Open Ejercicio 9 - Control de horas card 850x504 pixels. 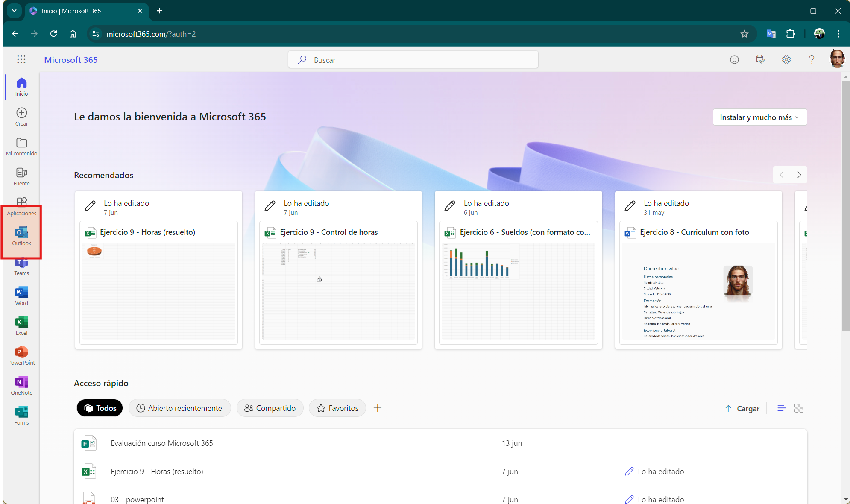(338, 270)
